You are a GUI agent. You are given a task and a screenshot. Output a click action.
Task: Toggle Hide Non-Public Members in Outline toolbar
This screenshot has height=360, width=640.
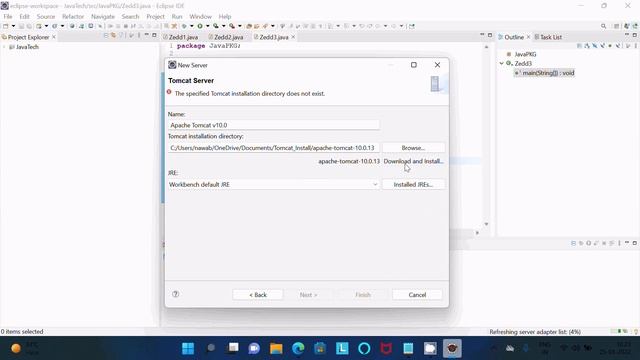[x=610, y=46]
